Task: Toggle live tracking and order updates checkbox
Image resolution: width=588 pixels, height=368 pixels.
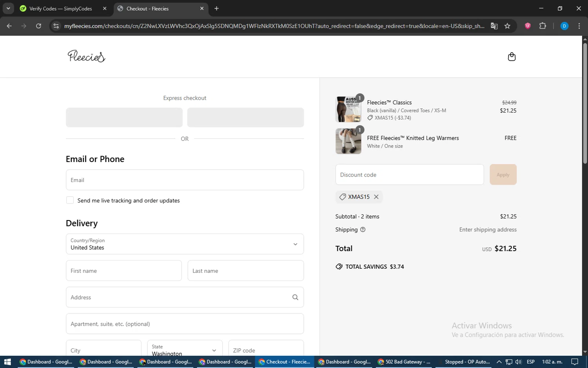Action: (70, 200)
